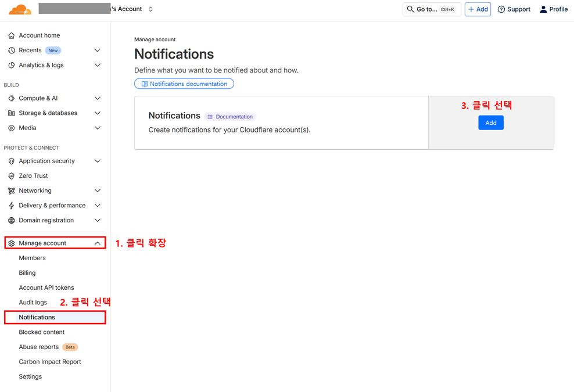
Task: Open Account API tokens
Action: pos(46,287)
